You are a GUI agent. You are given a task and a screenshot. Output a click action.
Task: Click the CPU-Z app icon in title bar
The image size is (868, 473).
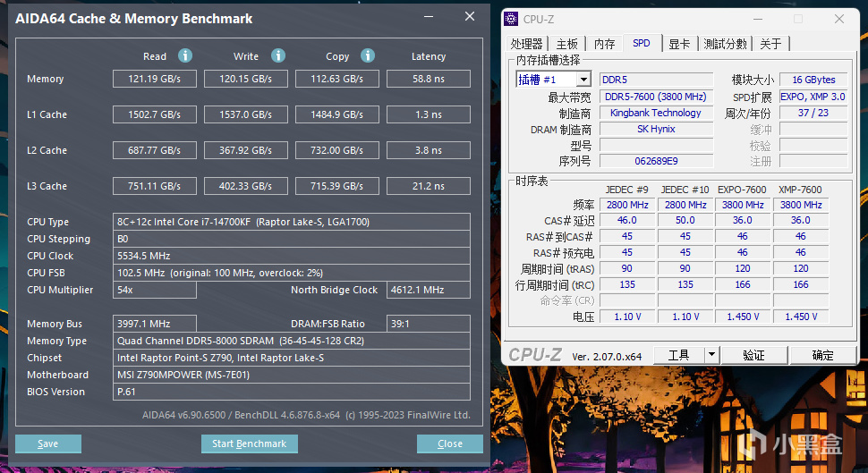pyautogui.click(x=511, y=19)
